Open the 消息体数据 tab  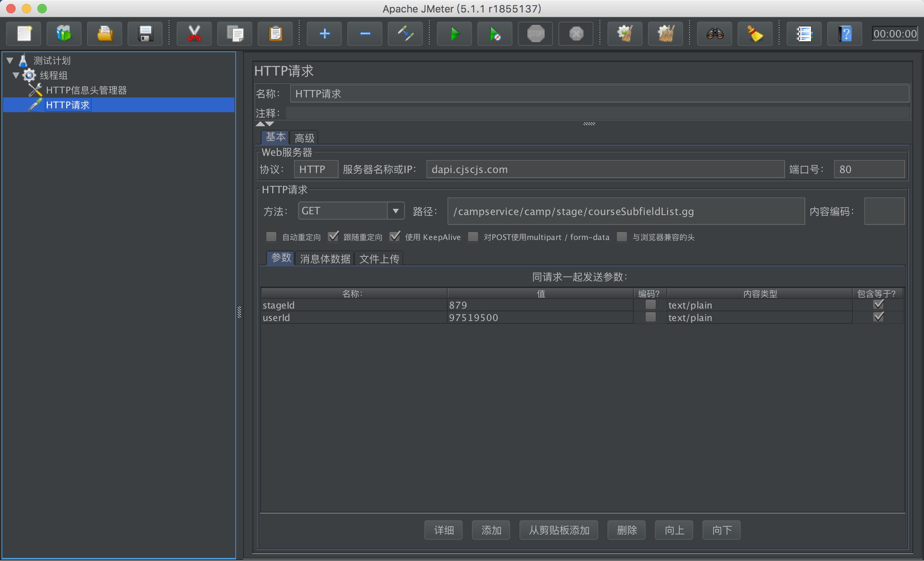[325, 258]
